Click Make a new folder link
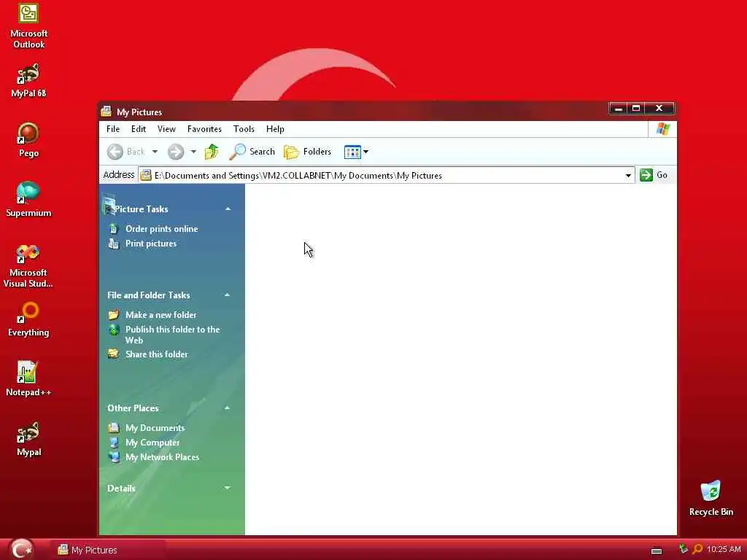This screenshot has height=560, width=747. (x=161, y=315)
